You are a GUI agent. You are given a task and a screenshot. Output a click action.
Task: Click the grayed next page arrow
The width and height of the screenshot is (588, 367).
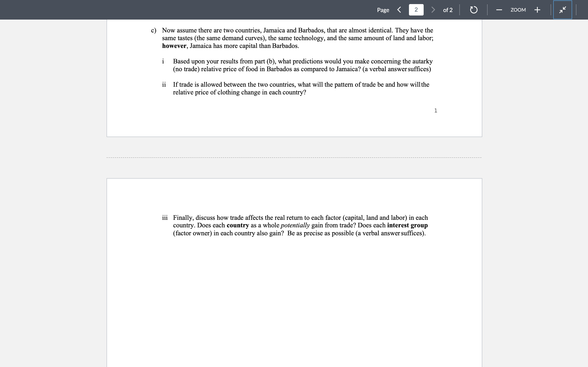[433, 10]
